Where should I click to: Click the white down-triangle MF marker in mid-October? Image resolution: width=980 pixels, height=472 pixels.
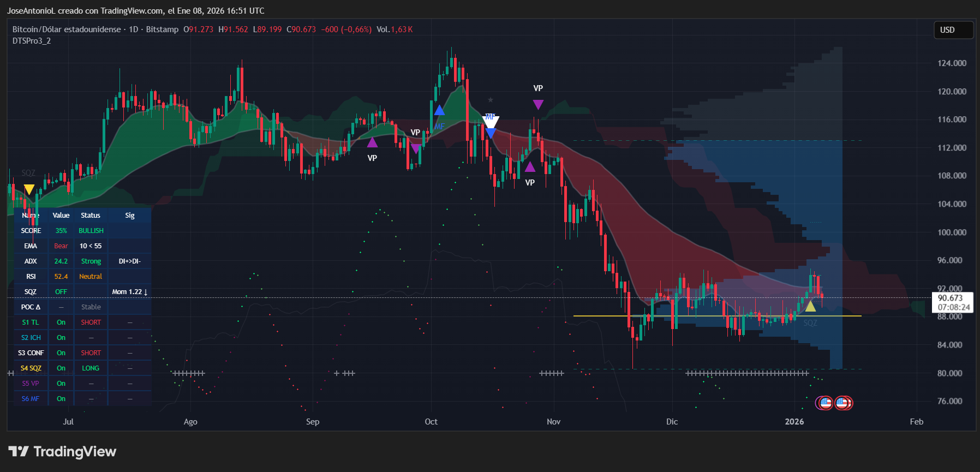coord(491,122)
